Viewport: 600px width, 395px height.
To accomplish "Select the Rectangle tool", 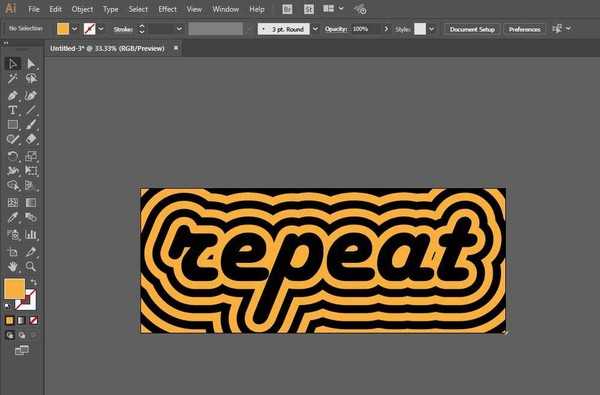I will click(13, 125).
